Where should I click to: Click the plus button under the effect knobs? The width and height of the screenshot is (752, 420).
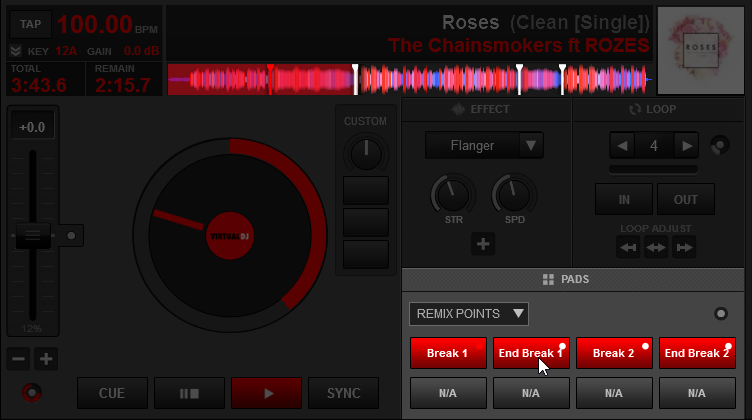483,244
